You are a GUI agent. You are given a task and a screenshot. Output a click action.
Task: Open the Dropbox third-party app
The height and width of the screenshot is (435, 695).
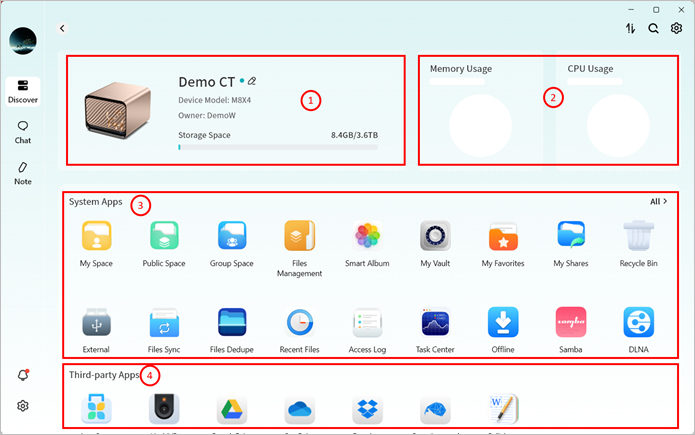tap(367, 411)
